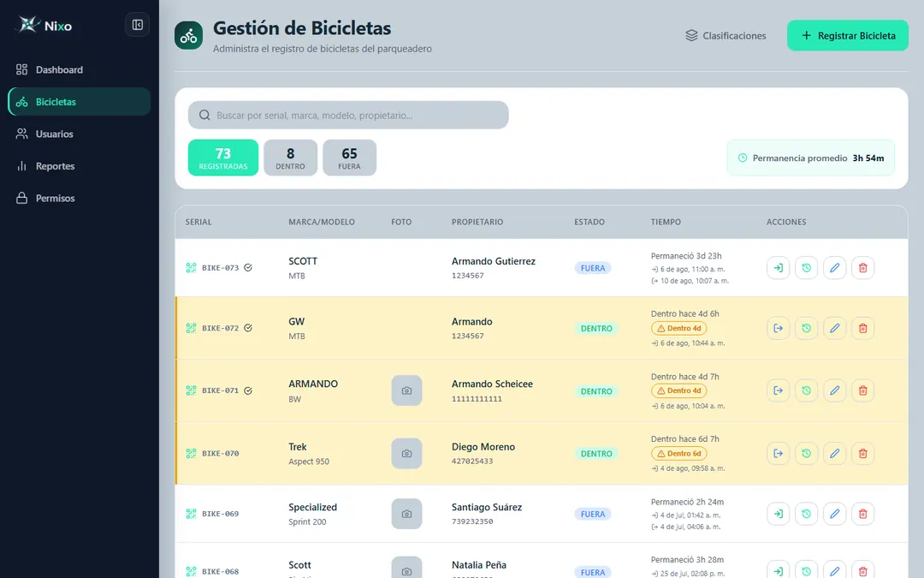
Task: Edit BIKE-072 with the pencil icon
Action: [x=834, y=328]
